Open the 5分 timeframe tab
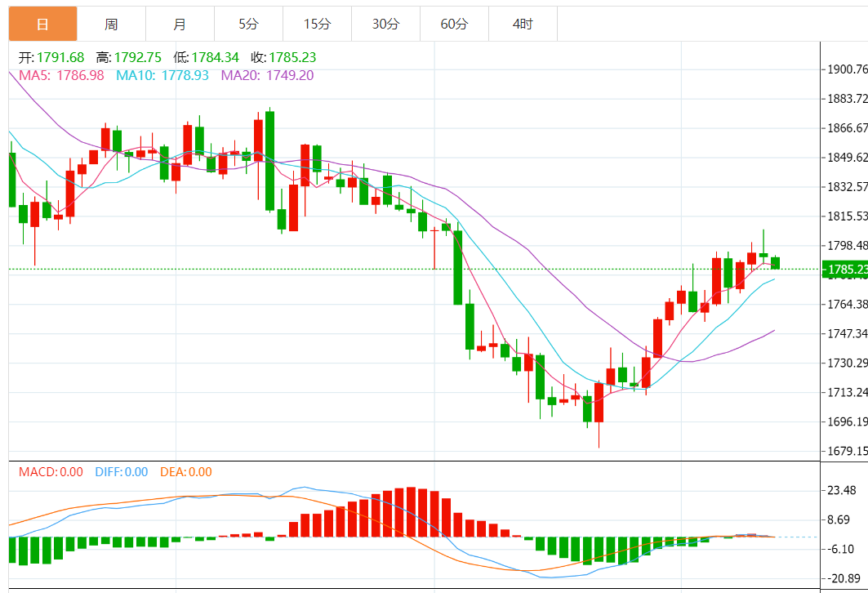Viewport: 868px width, 593px height. click(248, 24)
